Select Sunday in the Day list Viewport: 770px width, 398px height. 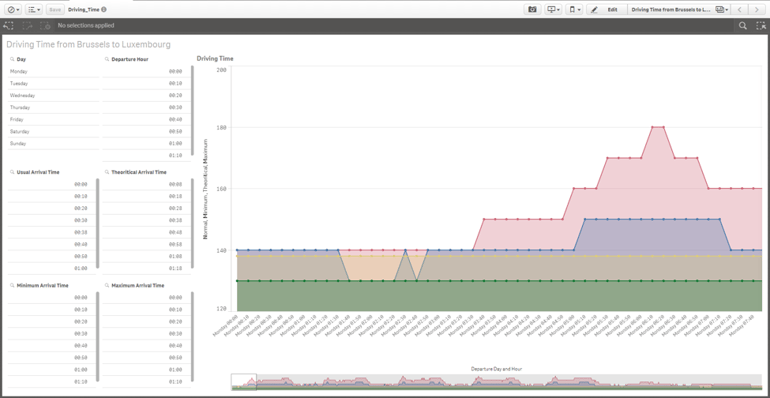[54, 143]
